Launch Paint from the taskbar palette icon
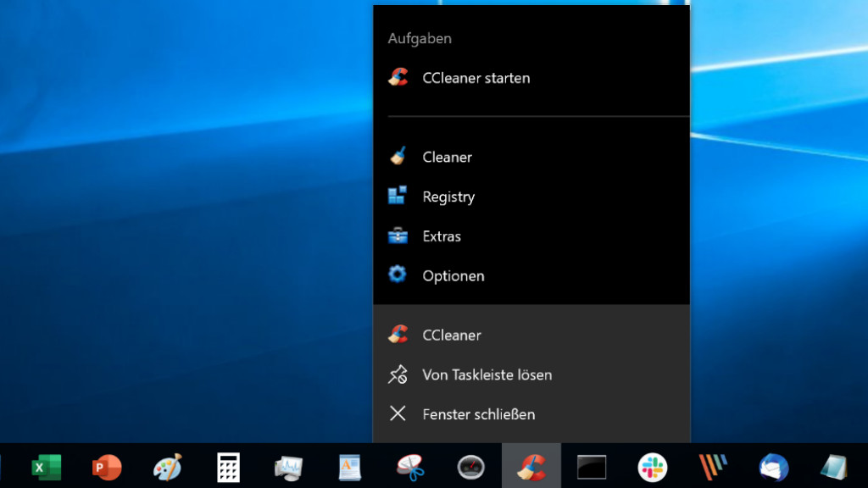 pos(168,467)
